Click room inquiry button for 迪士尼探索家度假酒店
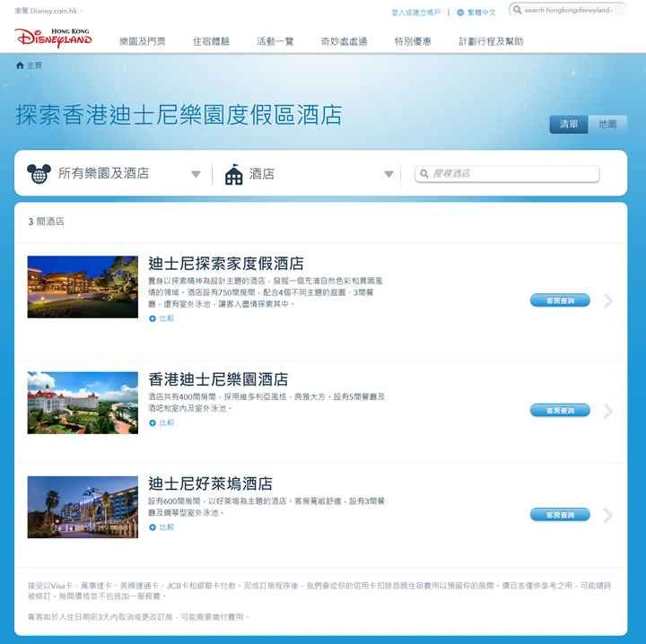 pyautogui.click(x=560, y=300)
